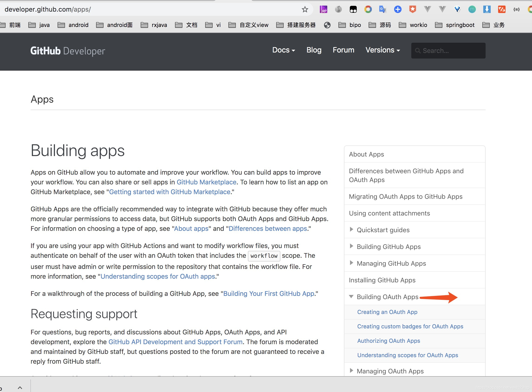Open the android面 bookmark folder
The width and height of the screenshot is (532, 392).
point(114,25)
